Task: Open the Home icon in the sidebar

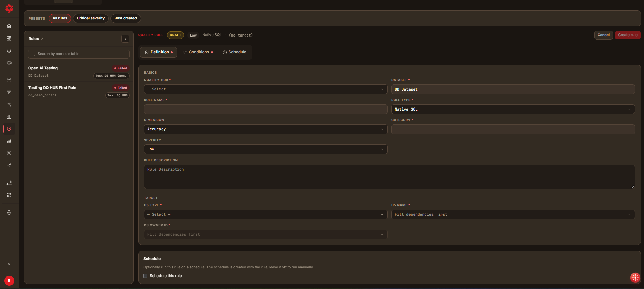Action: (9, 26)
